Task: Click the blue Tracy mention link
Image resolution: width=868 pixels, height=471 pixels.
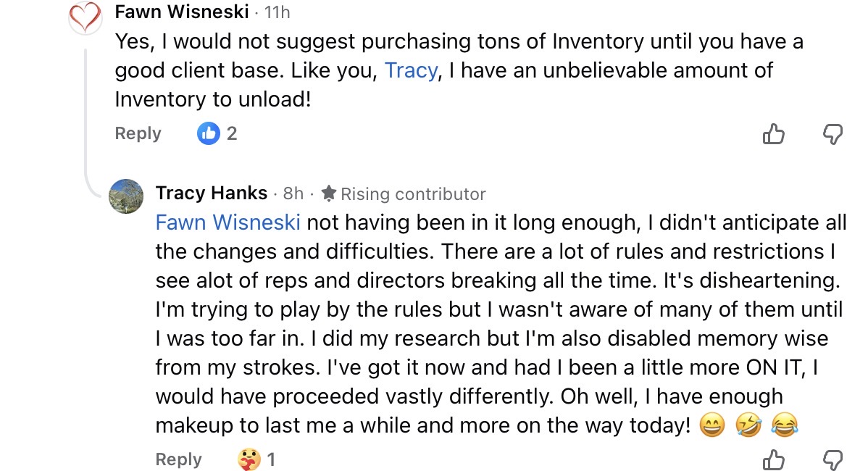Action: pos(411,70)
